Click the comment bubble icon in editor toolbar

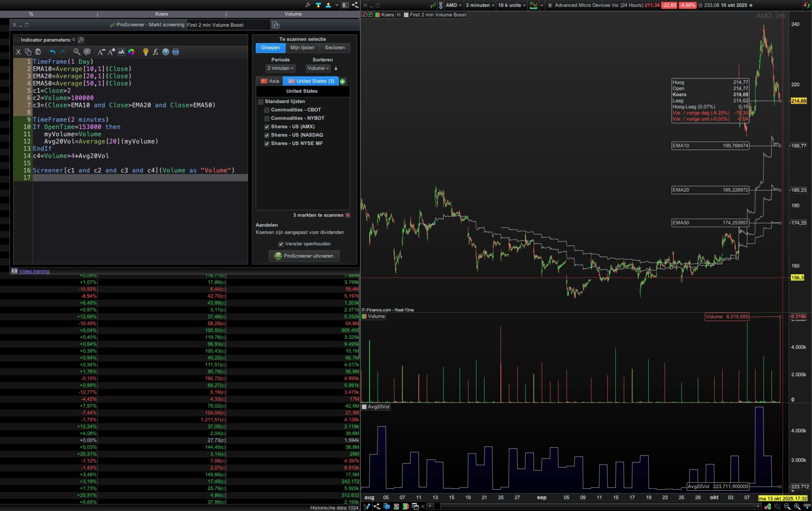pos(87,52)
